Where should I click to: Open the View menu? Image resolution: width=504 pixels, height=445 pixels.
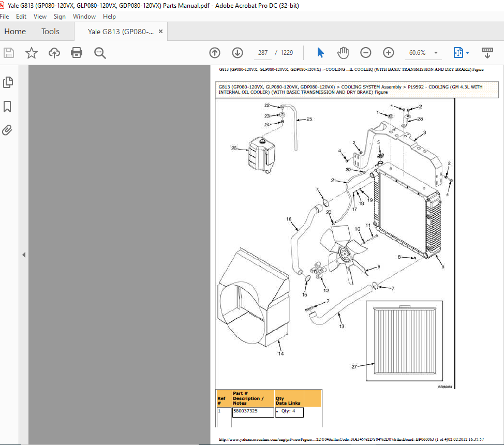pos(40,17)
